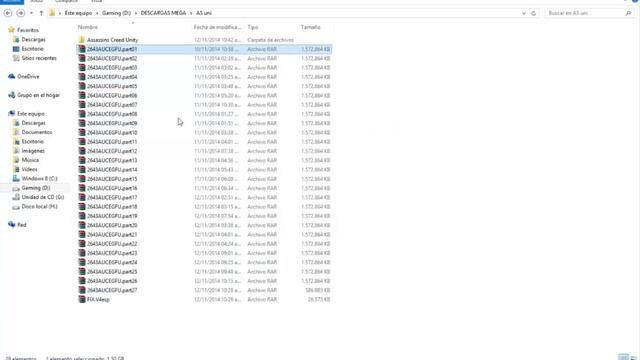The image size is (640, 360).
Task: Select 'AS uni' in the address breadcrumb
Action: pyautogui.click(x=204, y=13)
